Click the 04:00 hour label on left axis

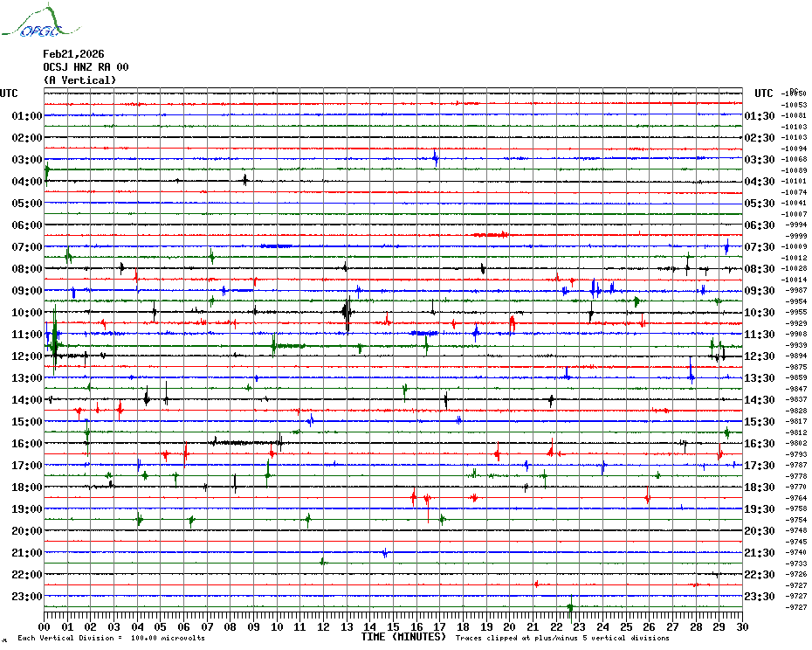pos(27,182)
